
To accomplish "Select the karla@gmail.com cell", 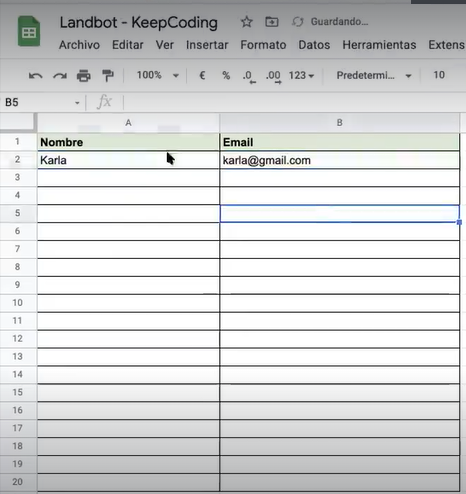I will (x=340, y=160).
